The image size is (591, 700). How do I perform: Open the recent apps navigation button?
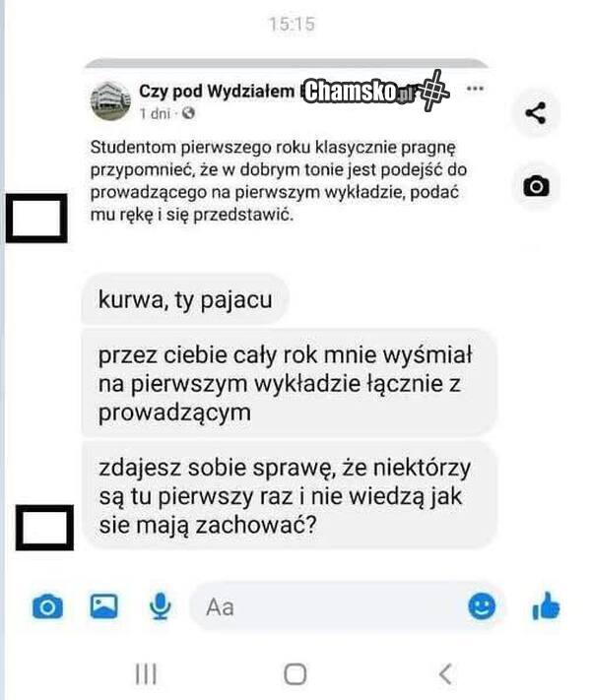[146, 673]
